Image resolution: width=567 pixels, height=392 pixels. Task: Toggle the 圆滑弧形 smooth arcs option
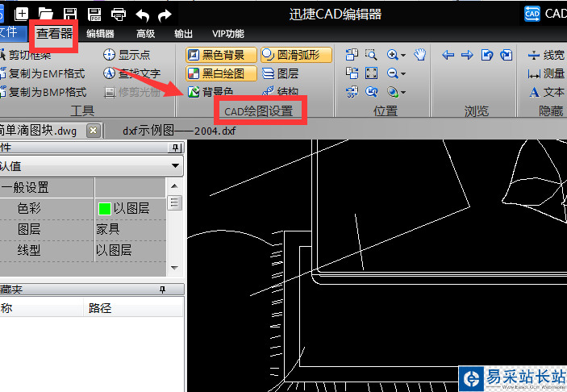296,55
